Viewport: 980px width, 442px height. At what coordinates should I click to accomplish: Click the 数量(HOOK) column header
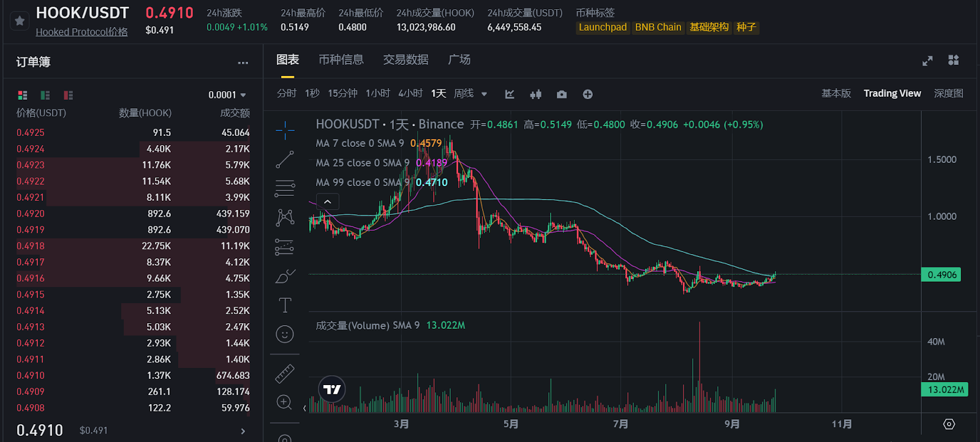[x=145, y=113]
